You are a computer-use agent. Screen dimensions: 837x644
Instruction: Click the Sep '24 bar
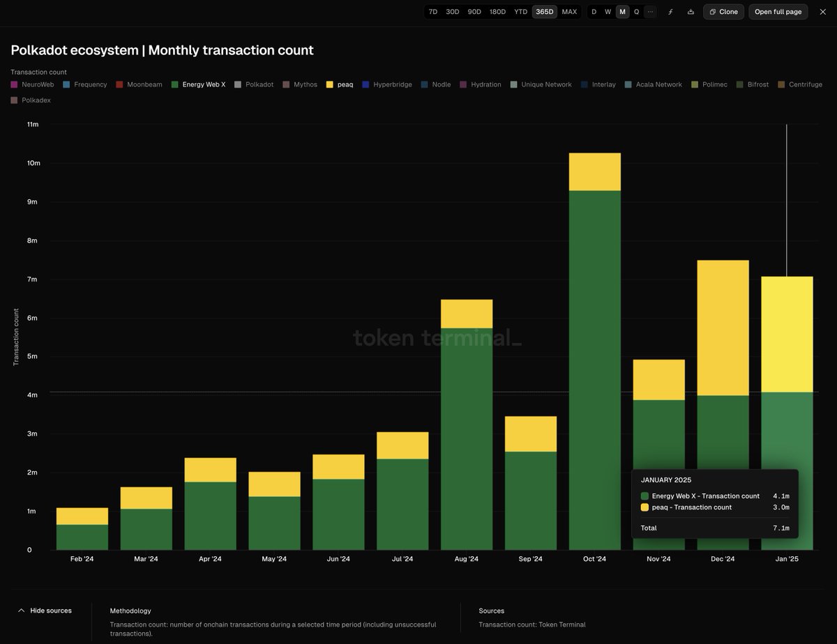pyautogui.click(x=531, y=483)
